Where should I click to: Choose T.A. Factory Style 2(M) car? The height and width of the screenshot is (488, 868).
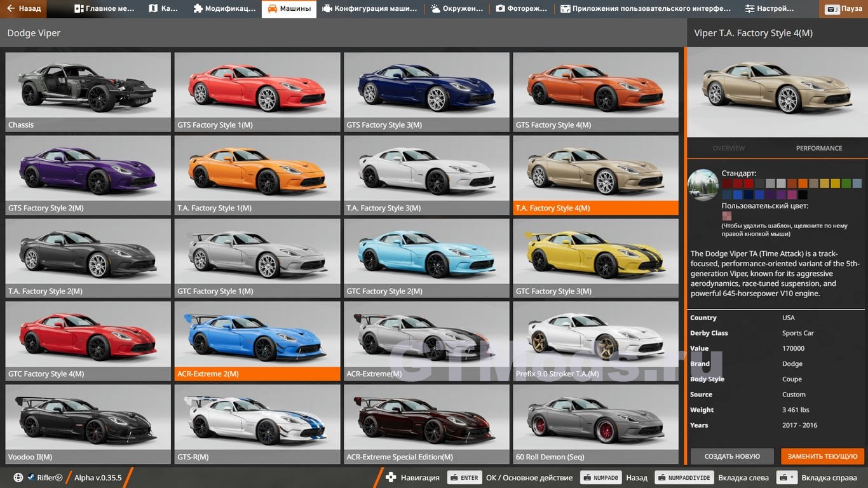(x=88, y=258)
